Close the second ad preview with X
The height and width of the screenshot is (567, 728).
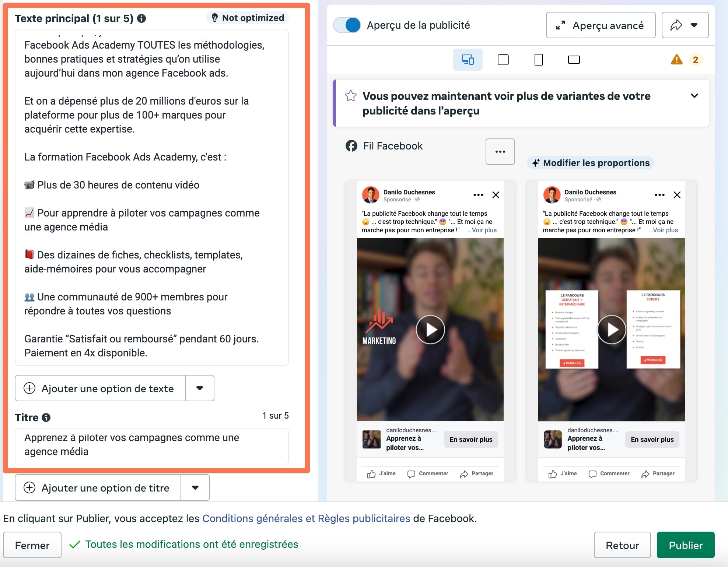tap(677, 195)
